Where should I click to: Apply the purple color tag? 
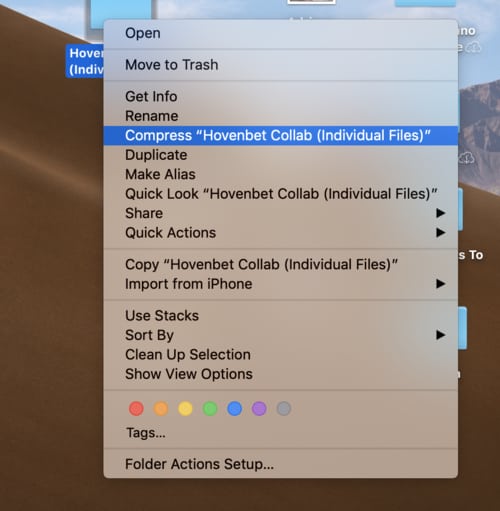[259, 409]
